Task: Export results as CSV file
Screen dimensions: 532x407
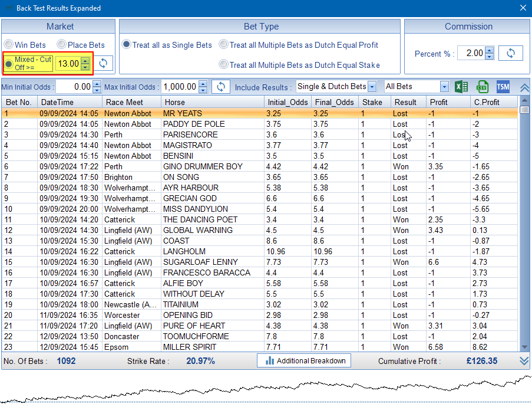Action: point(483,87)
